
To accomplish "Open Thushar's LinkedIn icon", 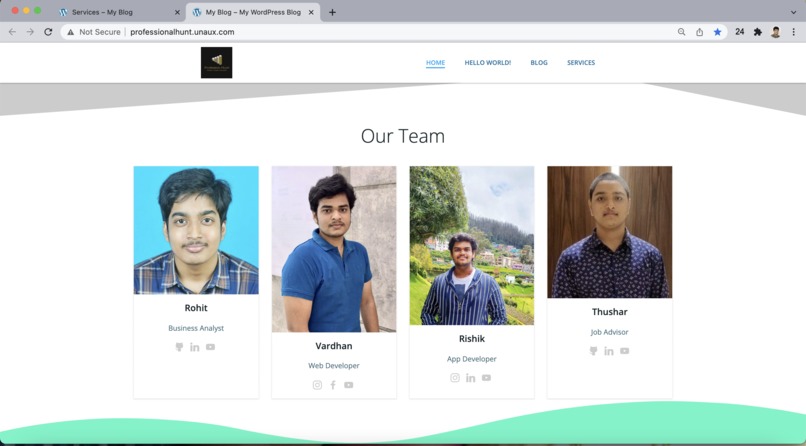I will [609, 351].
